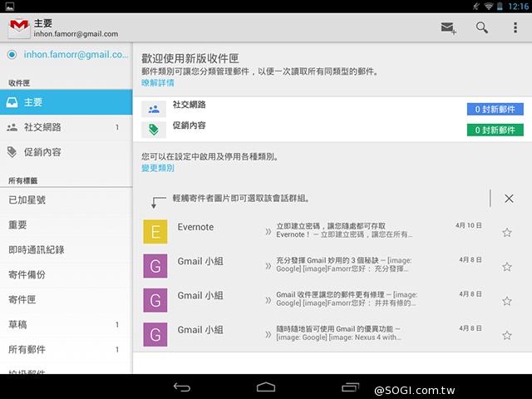Star the 隨時隨地皆可使用 Gmail email
The image size is (532, 399).
507,336
